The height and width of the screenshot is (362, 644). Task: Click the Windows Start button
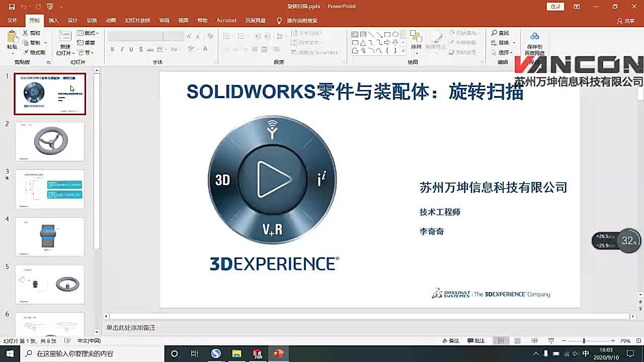(x=10, y=353)
